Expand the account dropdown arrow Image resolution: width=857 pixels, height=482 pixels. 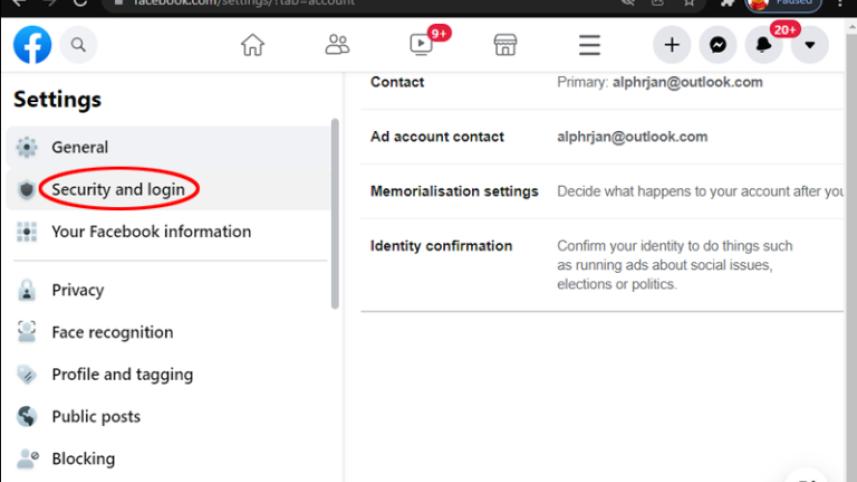(x=809, y=45)
